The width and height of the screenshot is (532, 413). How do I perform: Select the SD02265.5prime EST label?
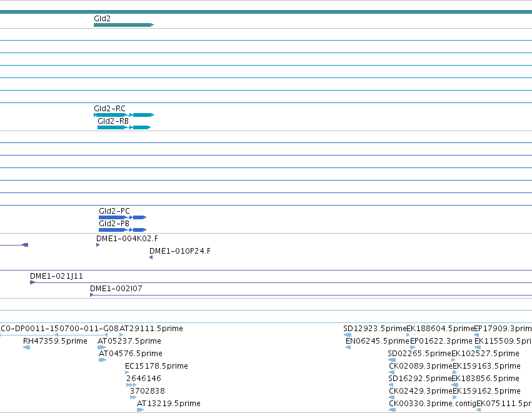(419, 354)
